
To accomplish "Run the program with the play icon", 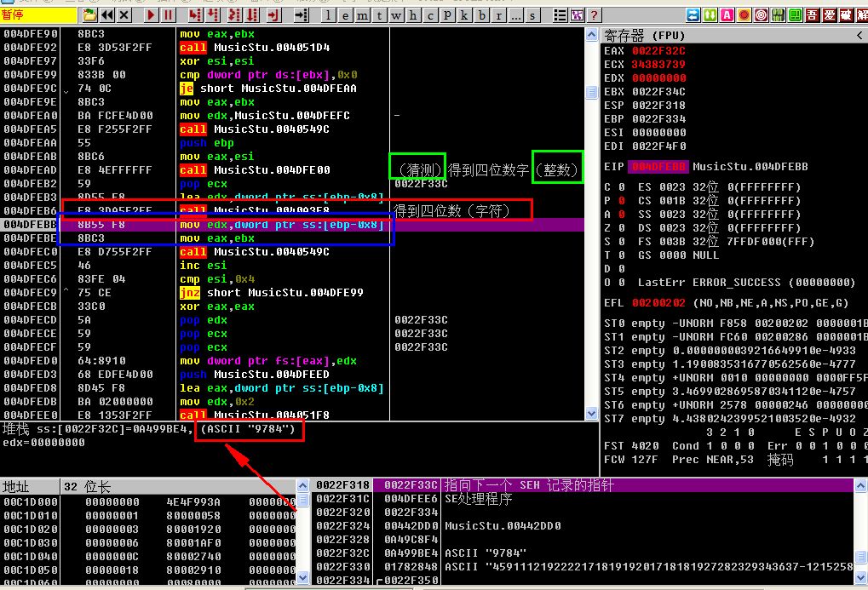I will click(x=151, y=15).
